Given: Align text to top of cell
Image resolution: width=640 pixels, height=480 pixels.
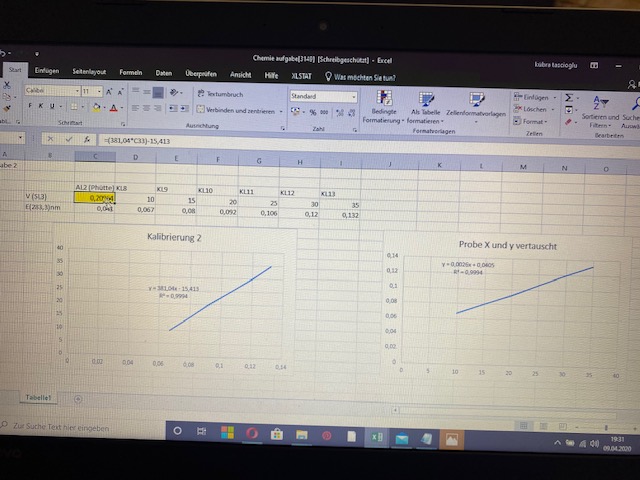Looking at the screenshot, I should tap(136, 91).
